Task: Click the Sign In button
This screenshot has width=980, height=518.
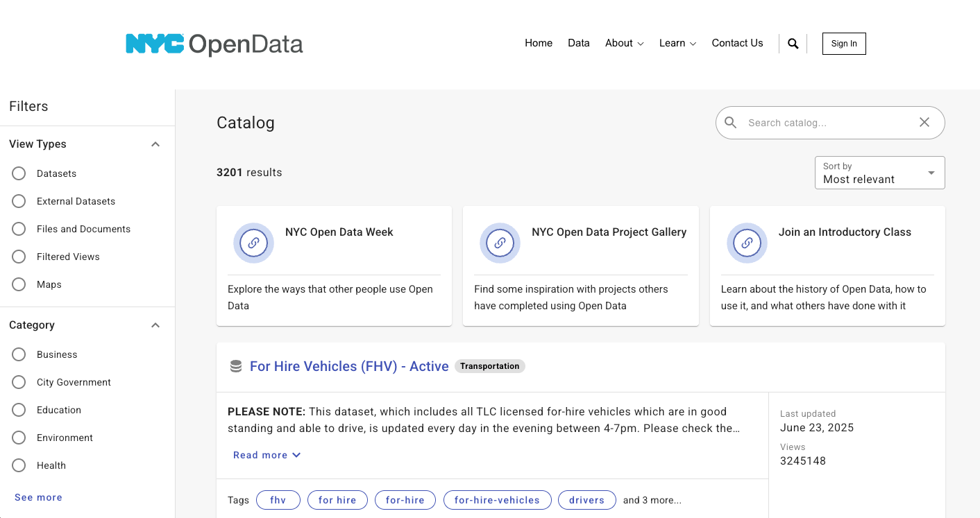Action: tap(844, 44)
